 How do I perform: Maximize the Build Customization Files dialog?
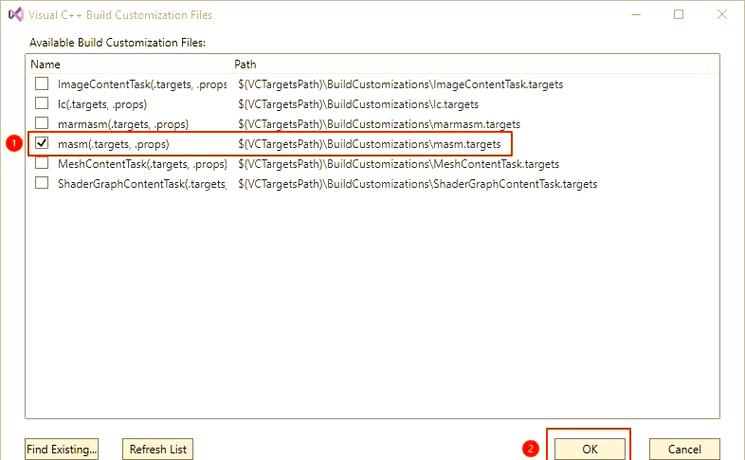(678, 14)
